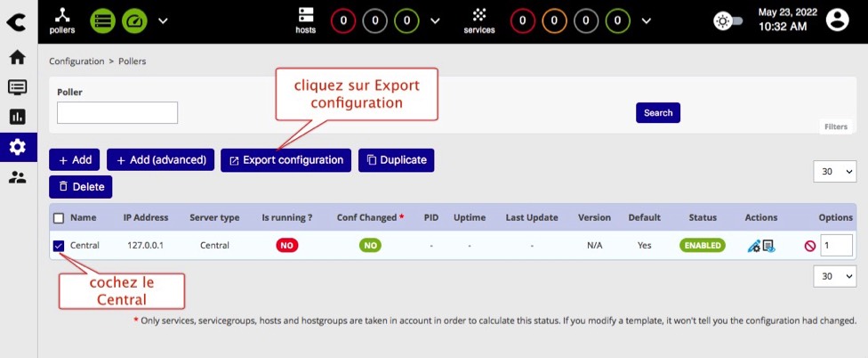Open the Administration users icon in sidebar

[x=17, y=177]
